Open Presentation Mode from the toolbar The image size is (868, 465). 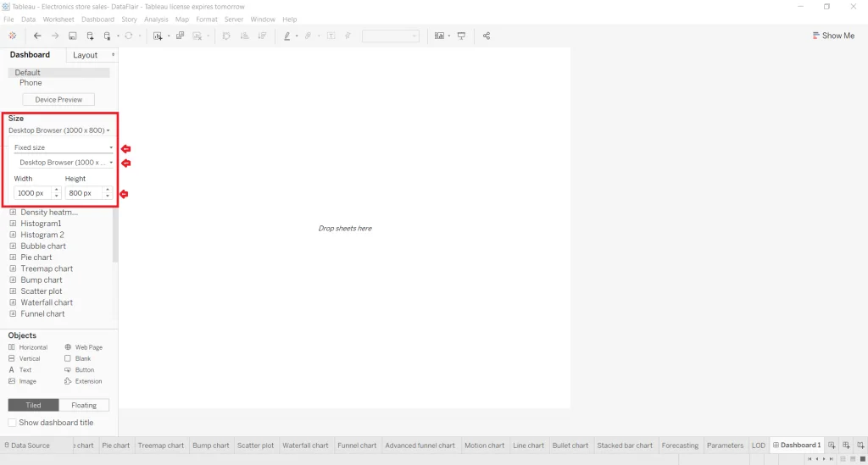point(461,36)
